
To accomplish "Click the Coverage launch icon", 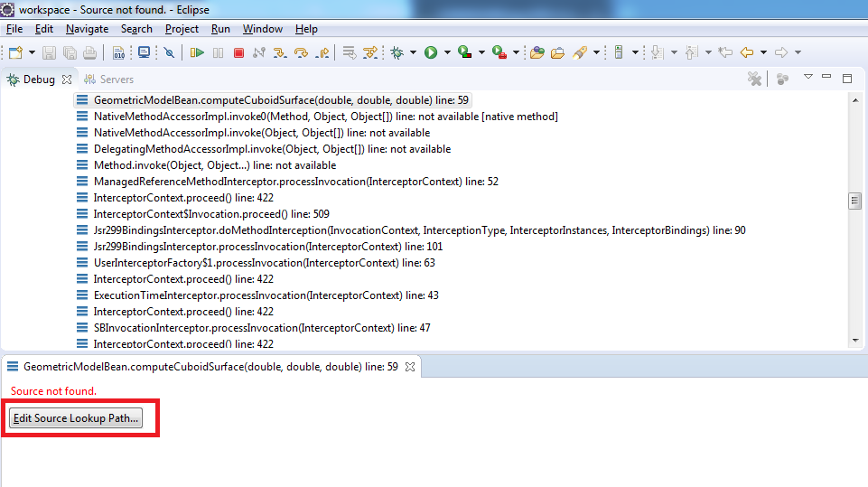I will click(x=465, y=52).
